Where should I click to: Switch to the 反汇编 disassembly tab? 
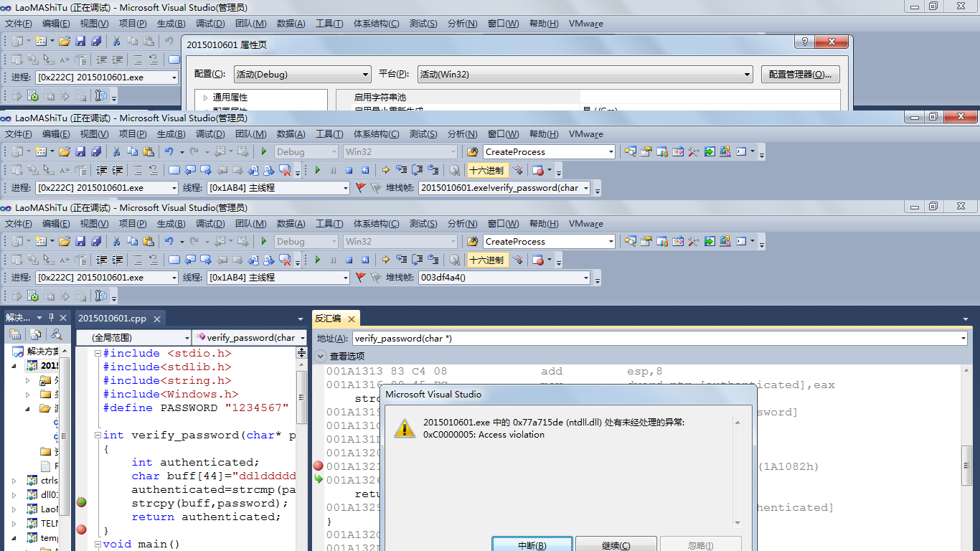(x=329, y=318)
